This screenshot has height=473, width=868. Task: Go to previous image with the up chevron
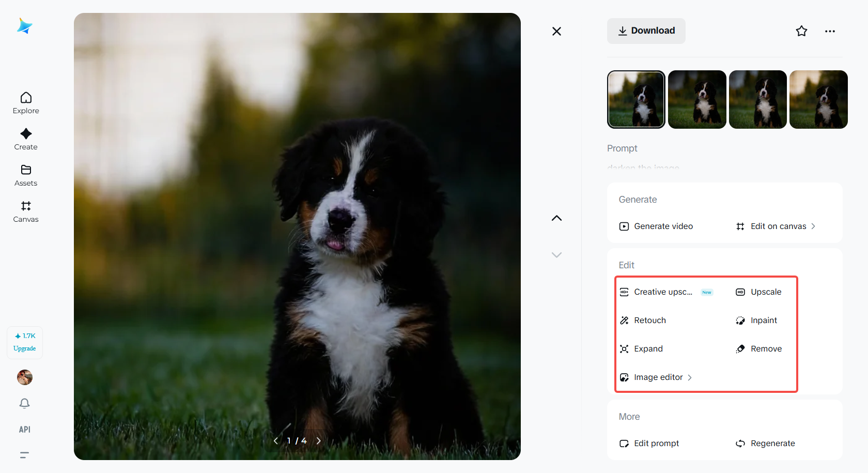point(556,218)
